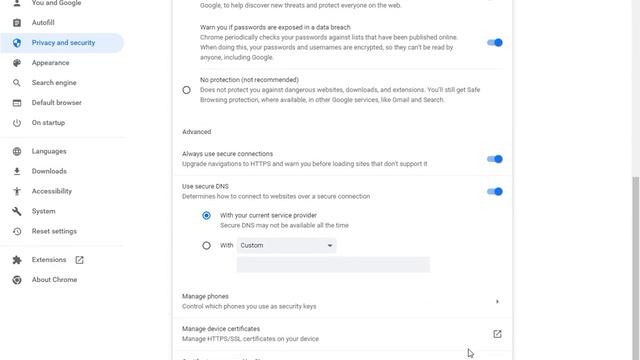Viewport: 640px width, 360px height.
Task: Click the Autofill clipboard icon
Action: click(x=17, y=23)
